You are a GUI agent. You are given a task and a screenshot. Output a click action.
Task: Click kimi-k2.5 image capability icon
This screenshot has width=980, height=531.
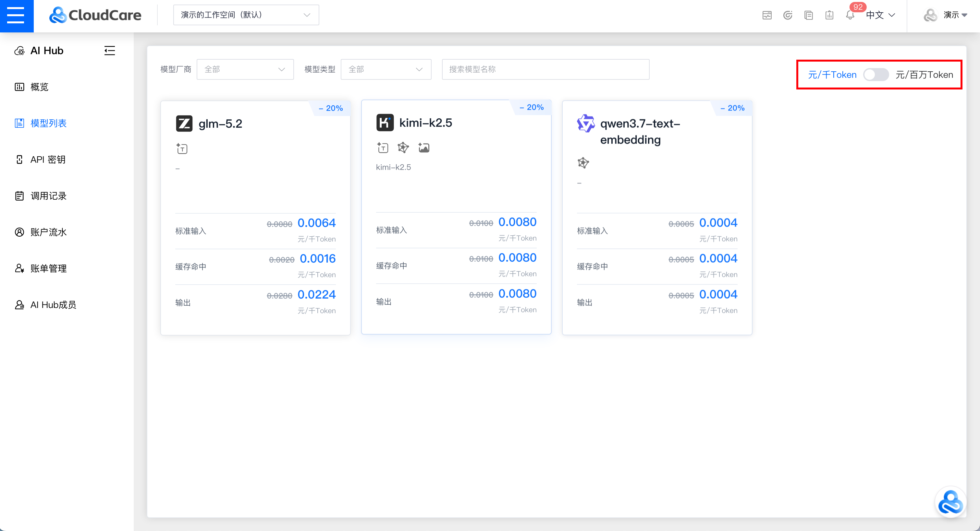424,147
